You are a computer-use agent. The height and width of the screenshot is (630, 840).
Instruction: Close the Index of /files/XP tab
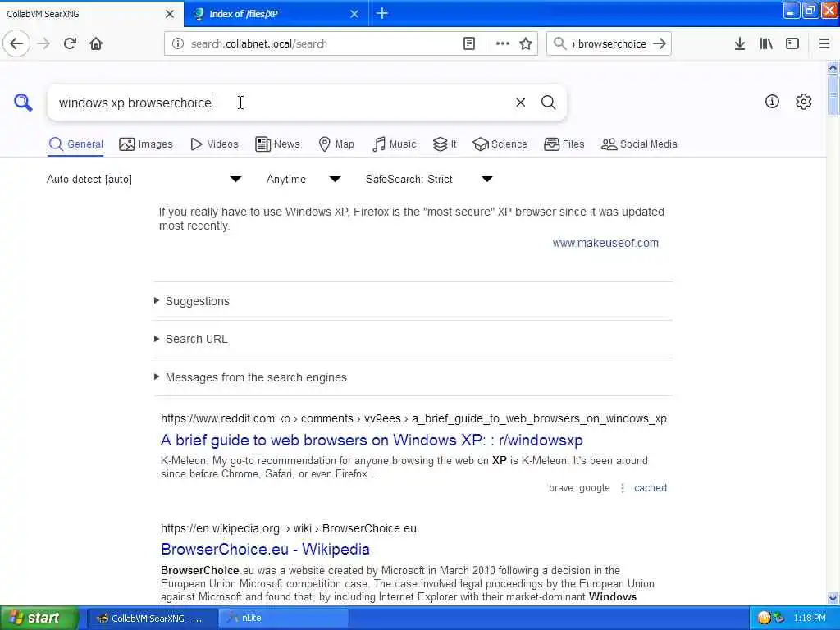(354, 14)
